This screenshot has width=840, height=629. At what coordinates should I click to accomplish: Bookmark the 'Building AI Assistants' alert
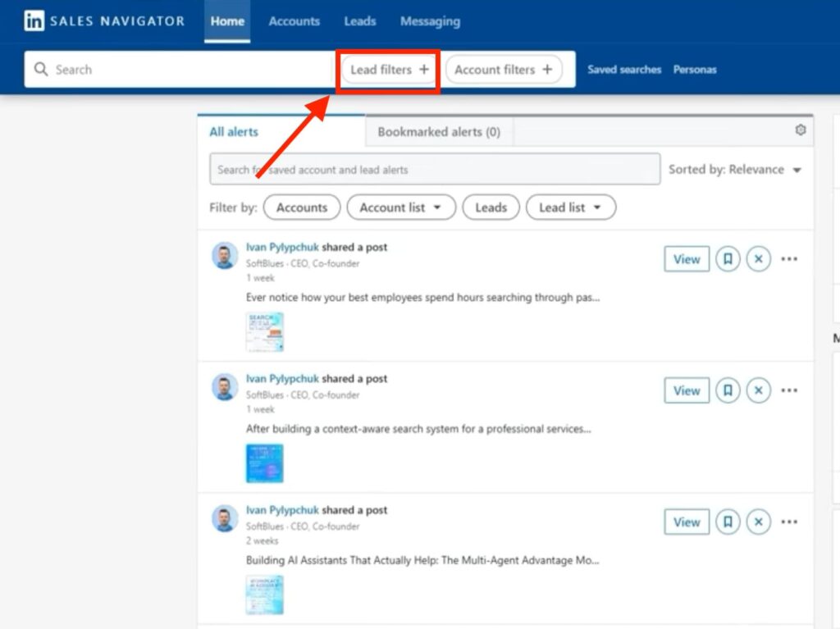pyautogui.click(x=728, y=522)
